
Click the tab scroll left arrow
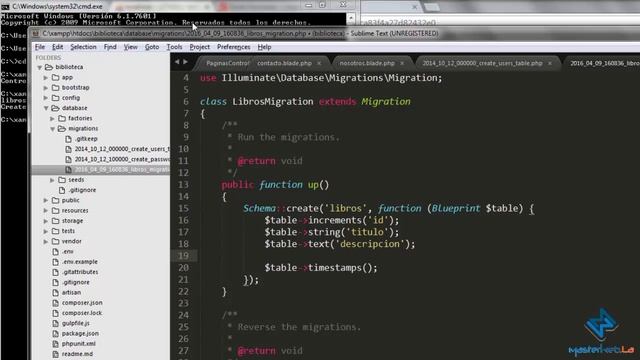(177, 62)
